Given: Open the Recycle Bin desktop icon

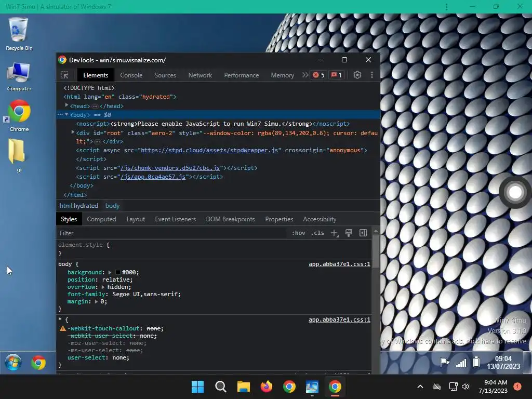Looking at the screenshot, I should [19, 35].
